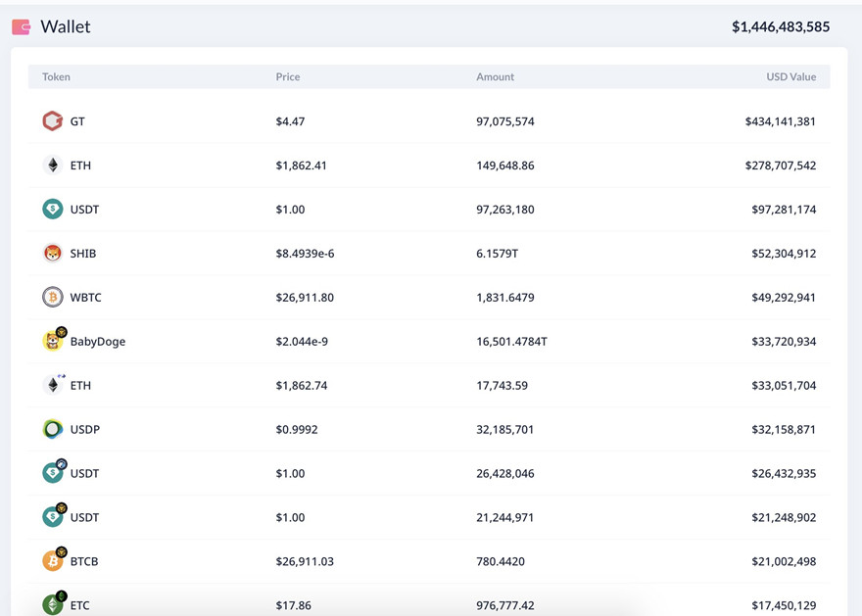
Task: Select the WBTC token name
Action: [86, 298]
